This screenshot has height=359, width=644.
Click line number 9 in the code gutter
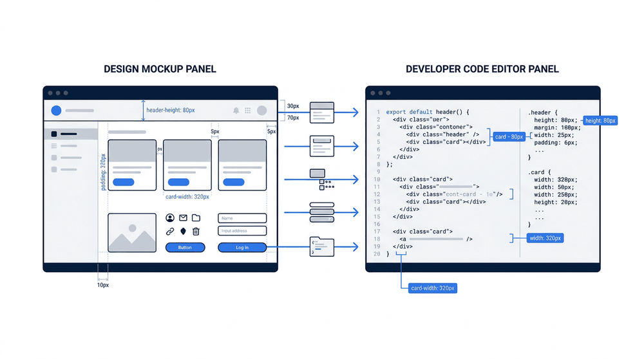point(378,172)
